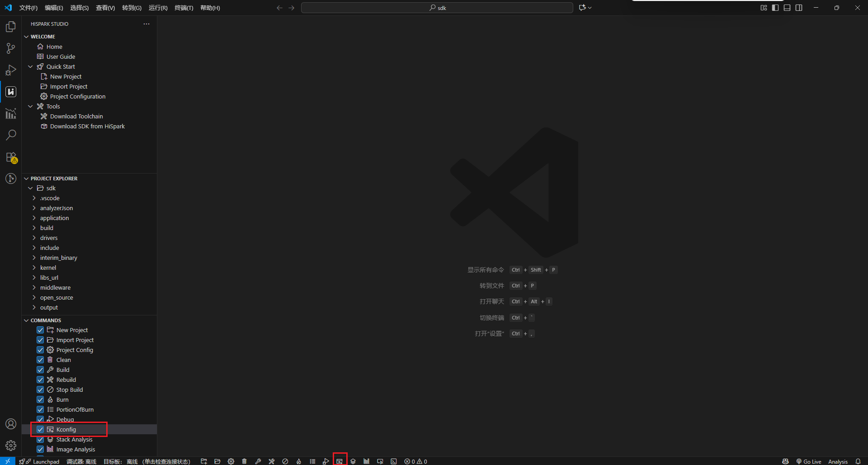Click the sdk search field in title bar
This screenshot has width=868, height=465.
pos(437,8)
